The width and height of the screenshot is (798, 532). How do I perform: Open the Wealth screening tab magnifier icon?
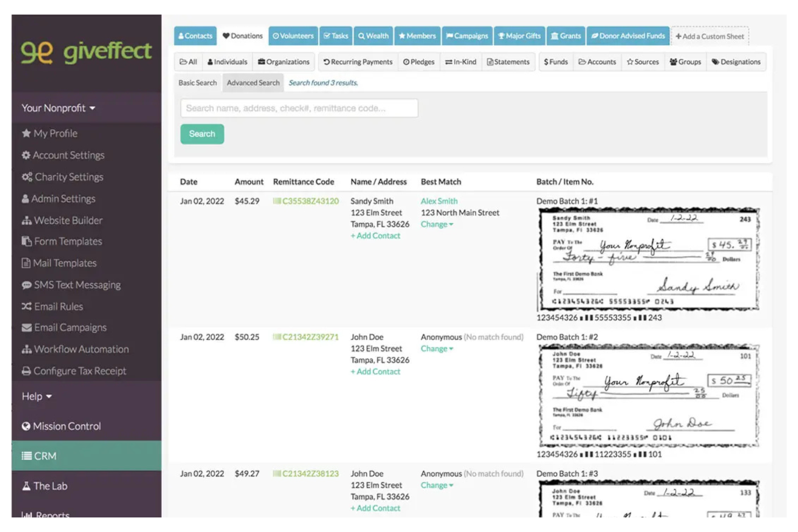(362, 36)
